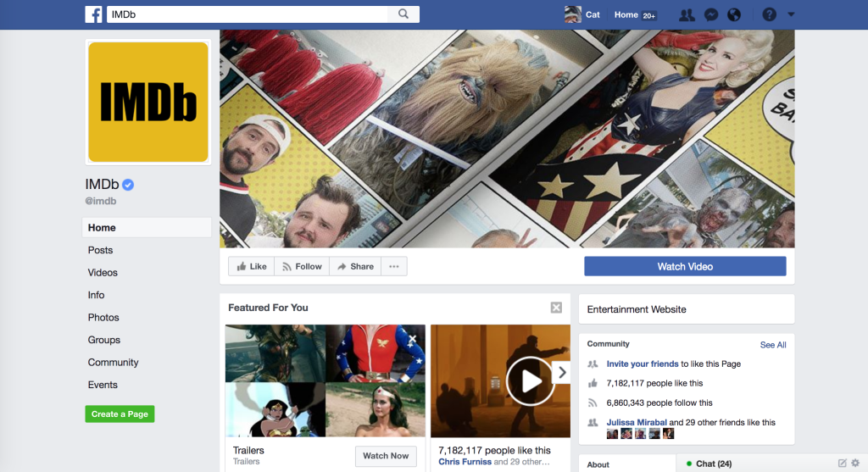Click Julissa Mirabal name link
Image resolution: width=868 pixels, height=472 pixels.
click(x=637, y=422)
